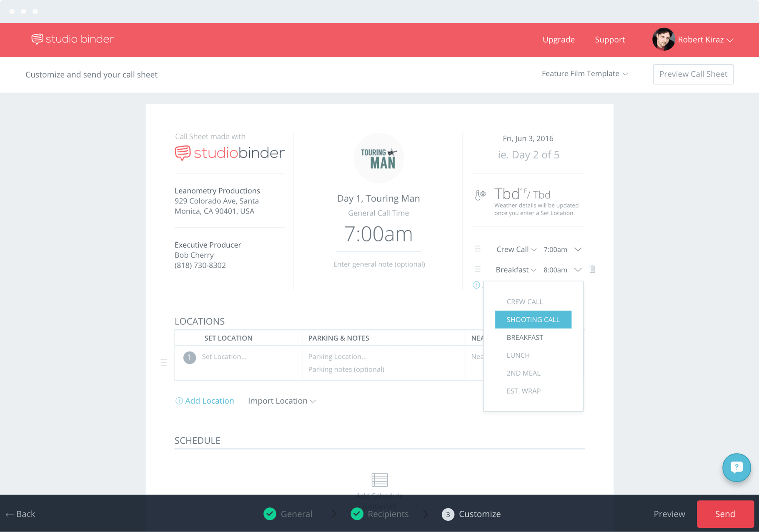The height and width of the screenshot is (532, 759).
Task: Select SHOOTING CALL from the menu
Action: [x=533, y=319]
